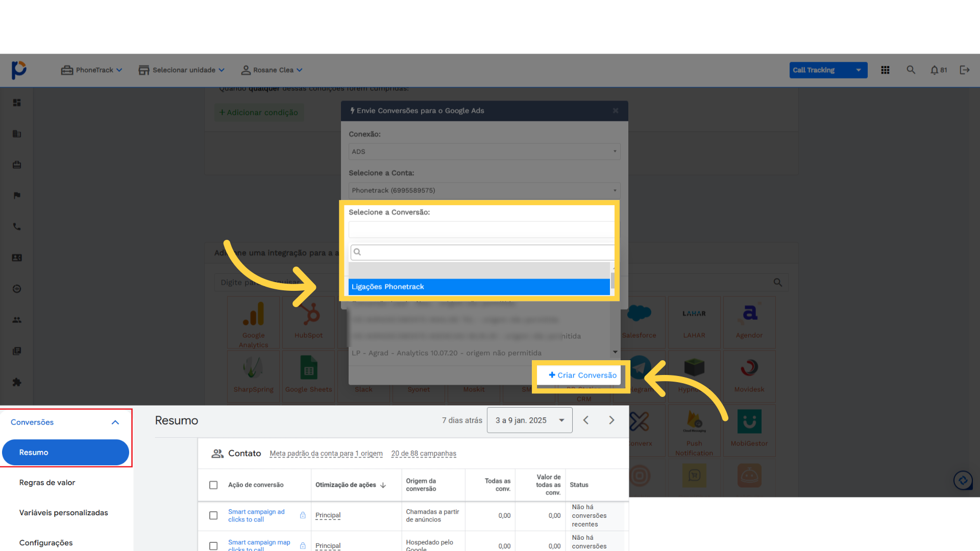Open the puzzle piece integrations icon
Image resolution: width=980 pixels, height=551 pixels.
click(x=17, y=382)
